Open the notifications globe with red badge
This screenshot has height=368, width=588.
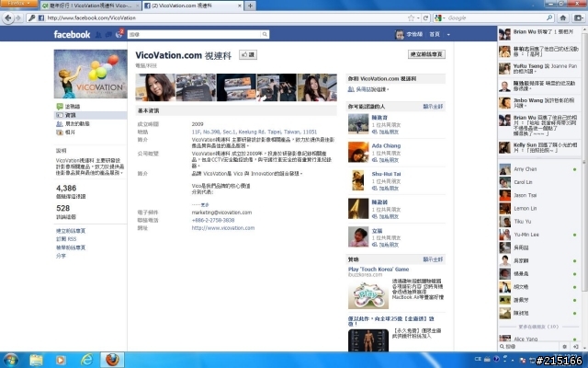(119, 34)
